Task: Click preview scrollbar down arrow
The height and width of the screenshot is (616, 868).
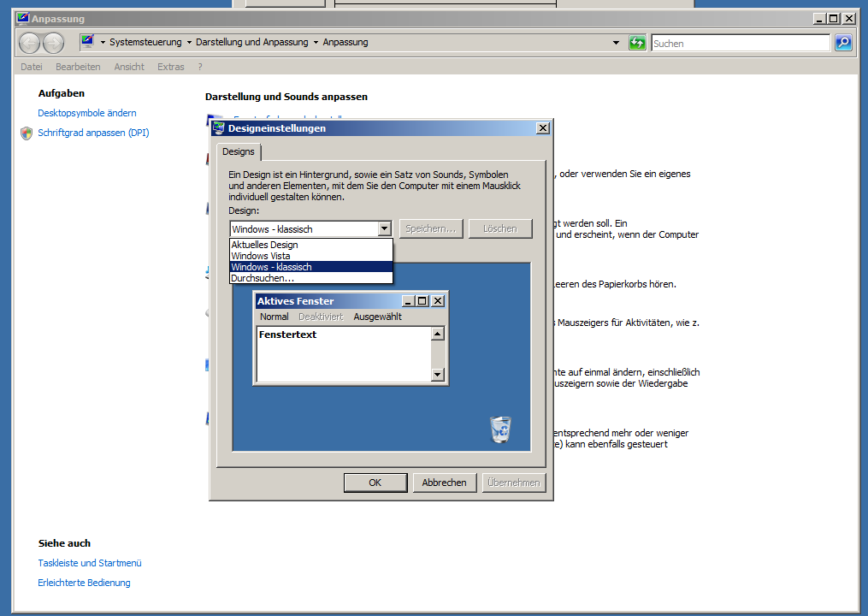Action: click(437, 375)
